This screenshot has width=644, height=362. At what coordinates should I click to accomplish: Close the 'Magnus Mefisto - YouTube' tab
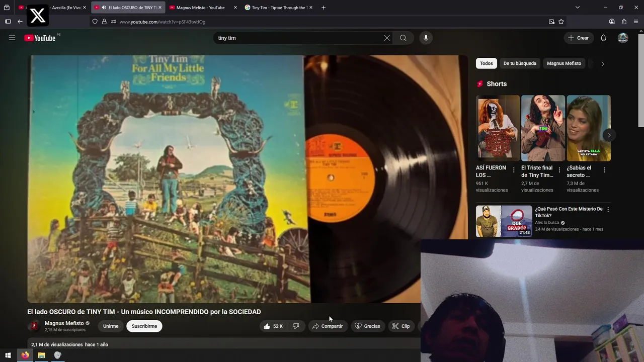235,8
